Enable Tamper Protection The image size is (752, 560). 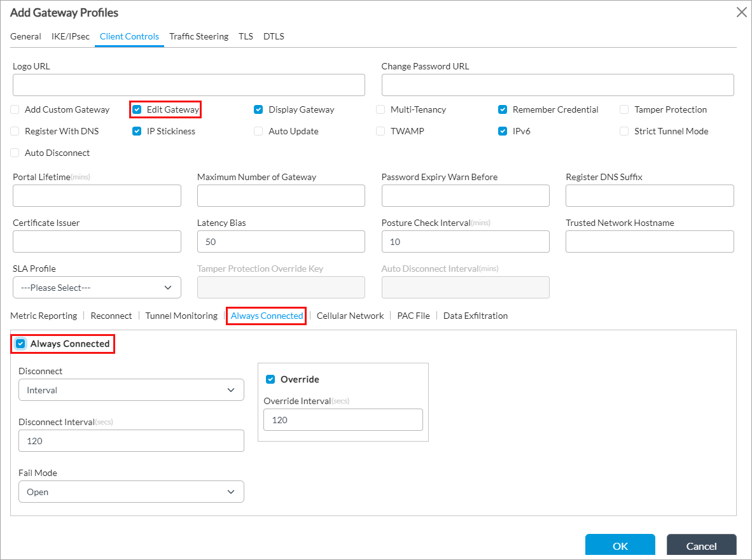tap(623, 109)
